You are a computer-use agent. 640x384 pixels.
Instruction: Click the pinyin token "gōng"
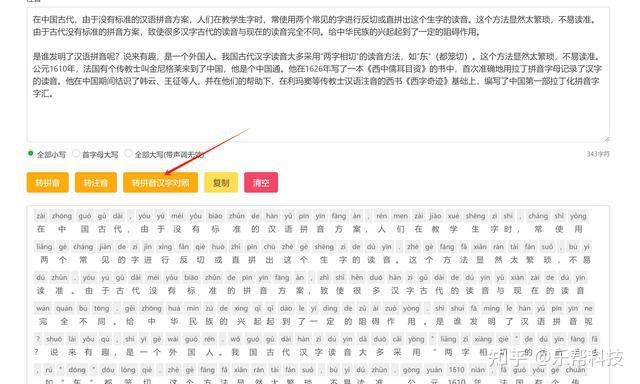411,370
